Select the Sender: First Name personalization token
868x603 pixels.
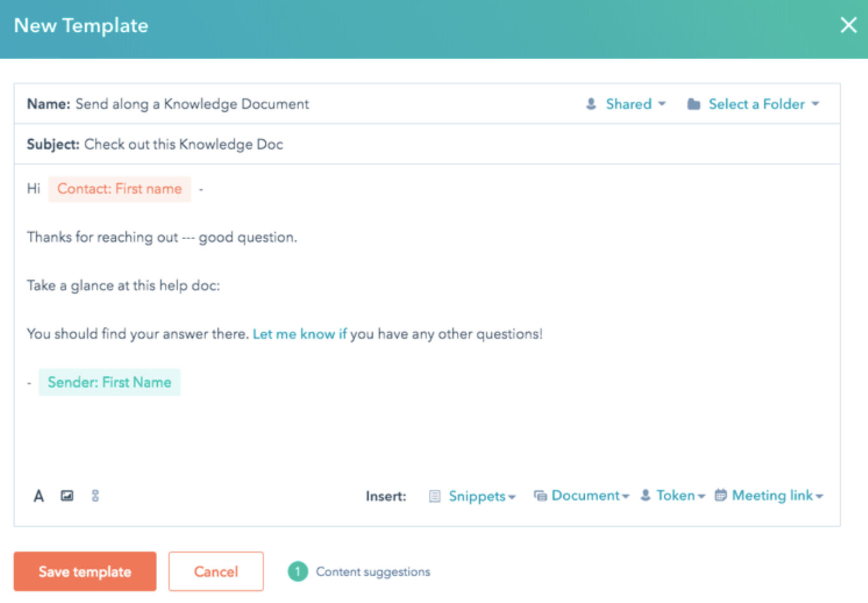tap(109, 382)
